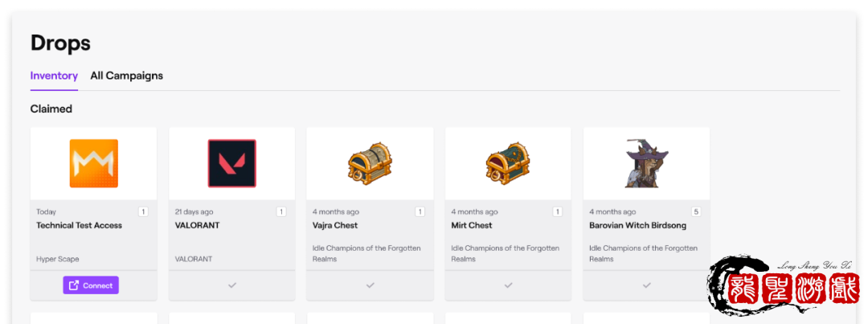868x324 pixels.
Task: Click the Vajra Chest title text
Action: [335, 225]
